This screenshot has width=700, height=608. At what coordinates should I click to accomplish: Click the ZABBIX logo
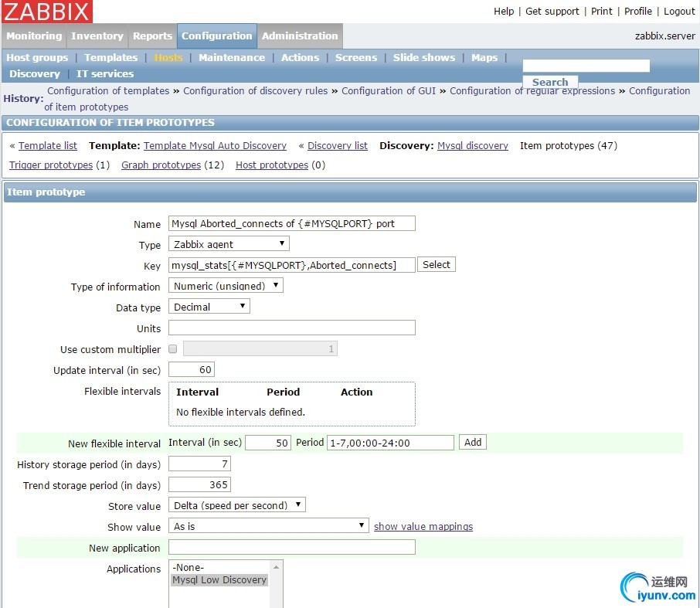47,11
